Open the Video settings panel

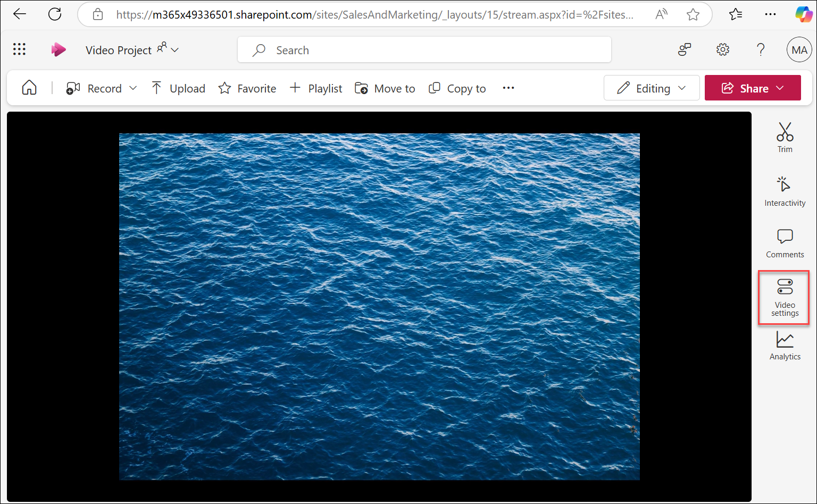click(x=784, y=297)
